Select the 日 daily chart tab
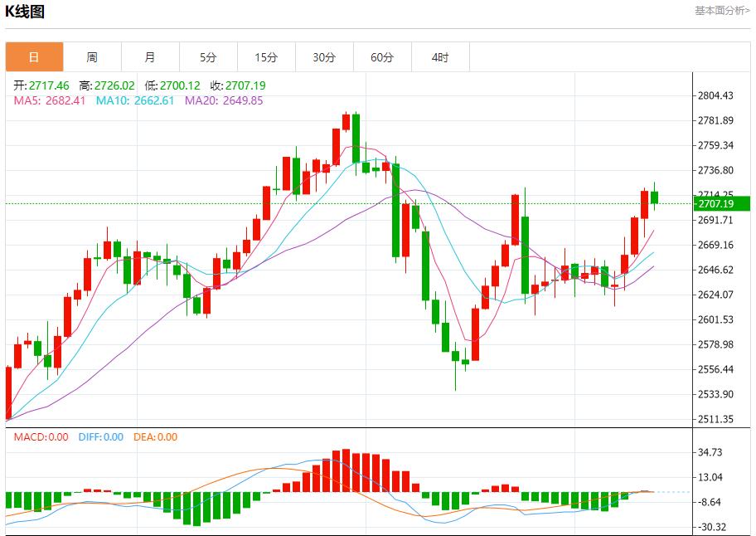Viewport: 756px width, 536px height. 34,57
